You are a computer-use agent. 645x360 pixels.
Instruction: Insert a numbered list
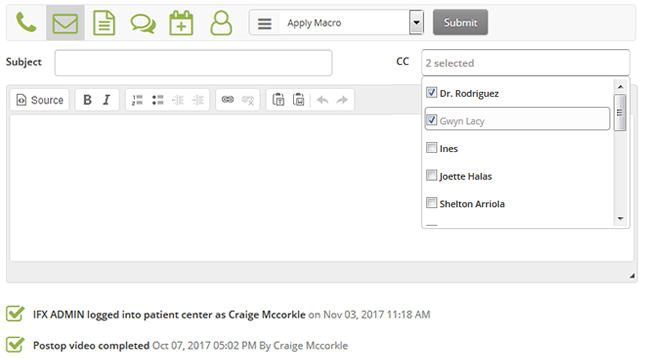click(137, 100)
